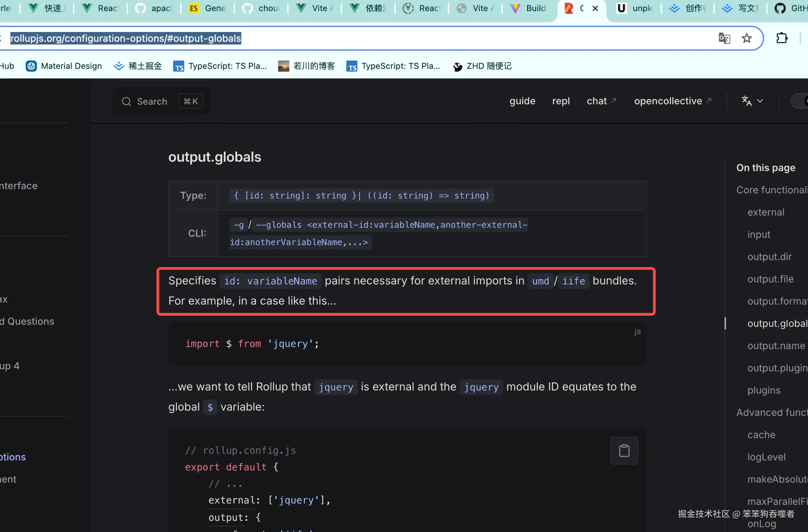Image resolution: width=808 pixels, height=532 pixels.
Task: Toggle the dark mode appearance switch
Action: coord(800,101)
